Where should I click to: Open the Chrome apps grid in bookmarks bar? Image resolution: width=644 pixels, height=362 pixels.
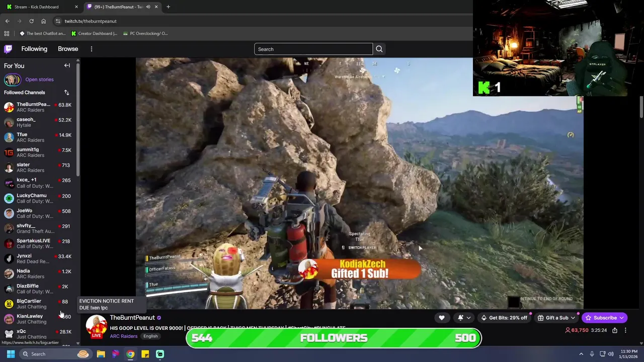click(7, 33)
